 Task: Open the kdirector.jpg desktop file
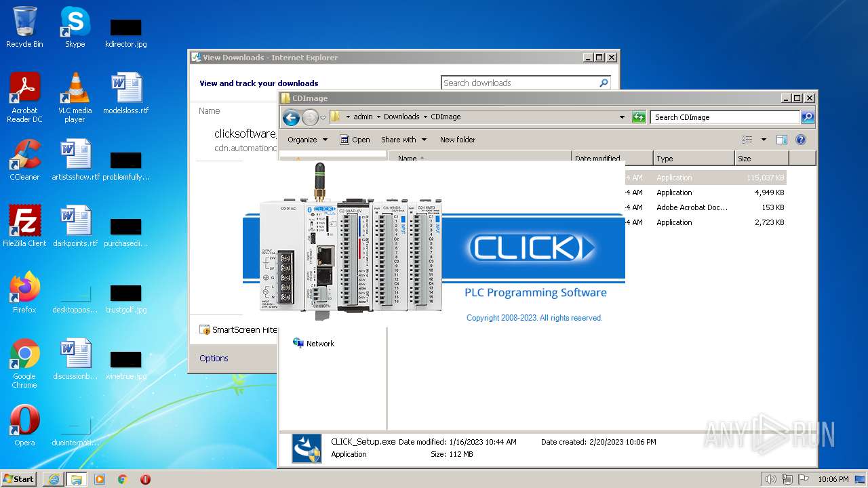point(125,34)
